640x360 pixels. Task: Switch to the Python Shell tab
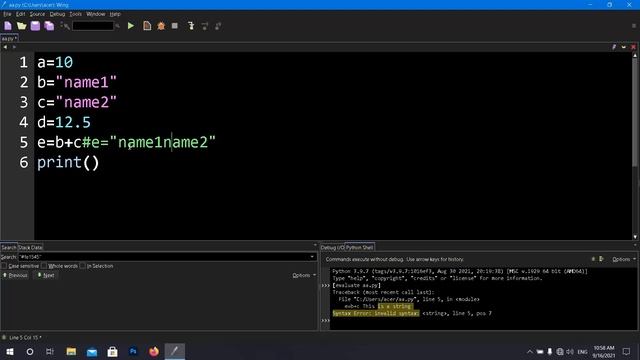click(359, 247)
